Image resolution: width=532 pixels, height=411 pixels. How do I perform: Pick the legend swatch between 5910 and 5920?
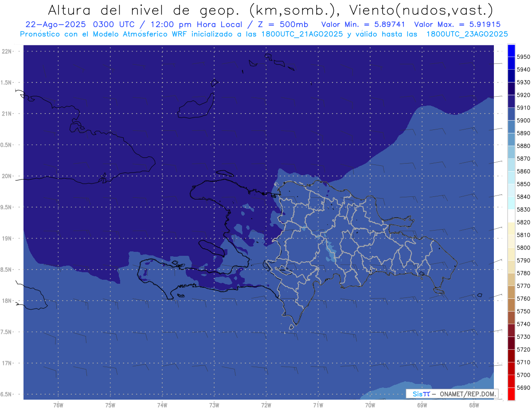coord(511,102)
